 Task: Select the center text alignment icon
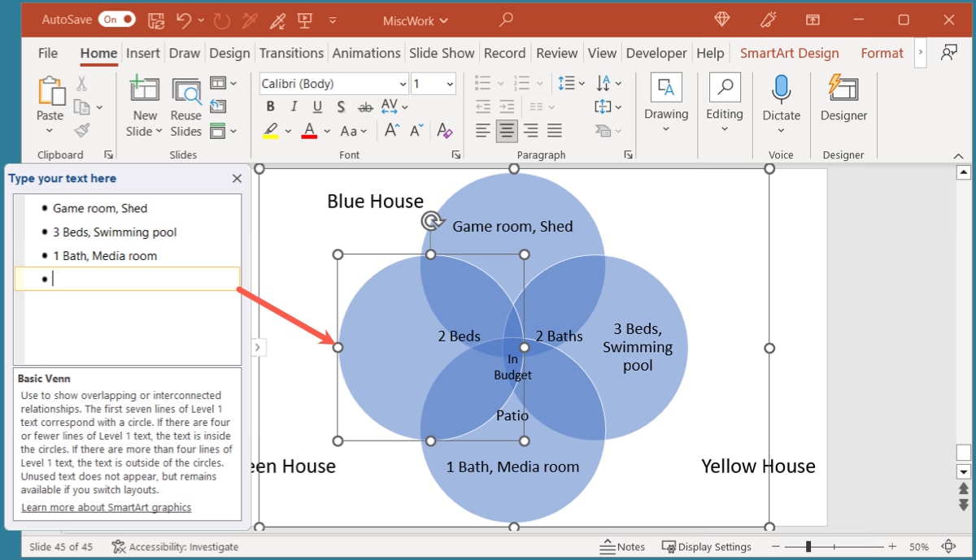coord(506,131)
